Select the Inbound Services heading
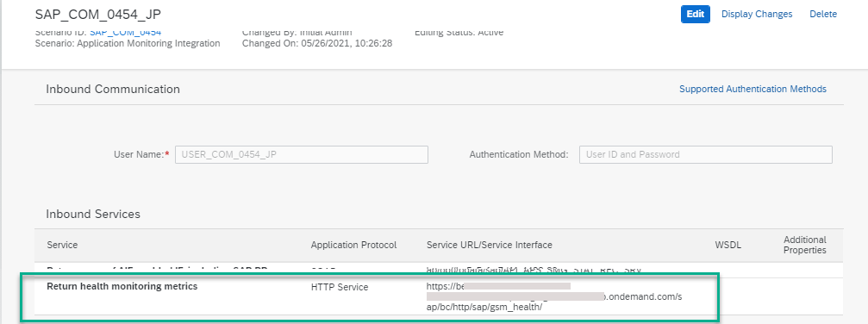 (93, 214)
